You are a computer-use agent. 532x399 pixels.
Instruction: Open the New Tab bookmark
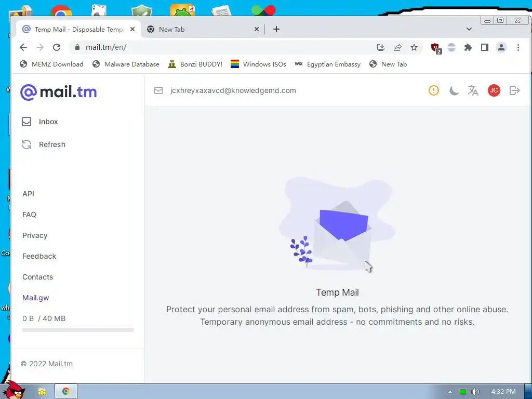pyautogui.click(x=388, y=64)
